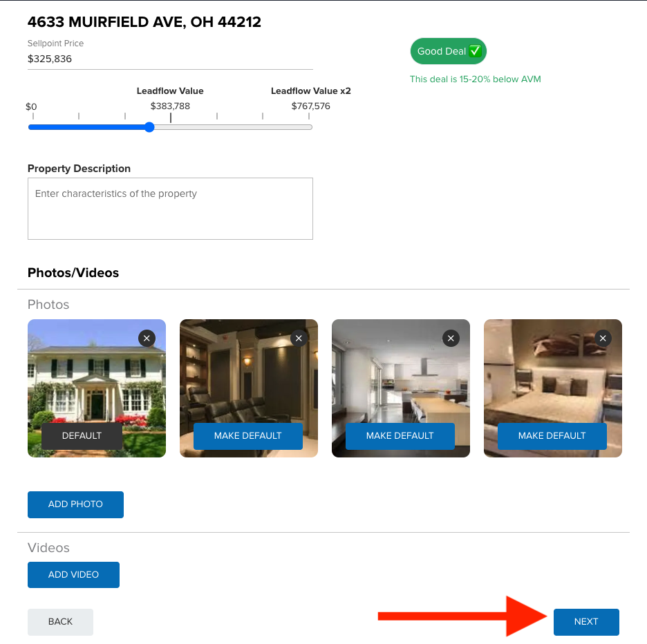Viewport: 647px width, 644px height.
Task: Click the address heading 4633 MUIRFIELD AVE
Action: pyautogui.click(x=144, y=22)
